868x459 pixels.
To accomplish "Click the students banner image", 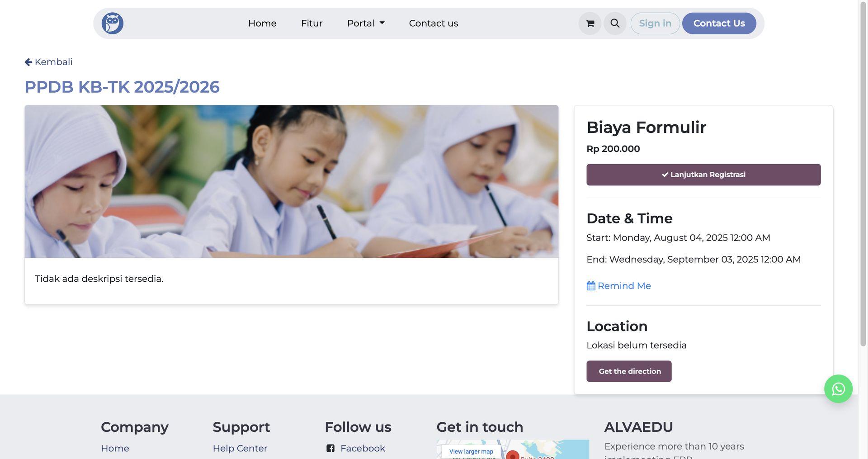I will 292,181.
